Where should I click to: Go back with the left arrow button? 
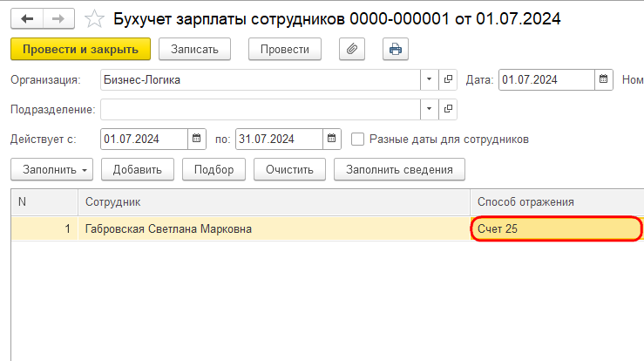click(x=27, y=18)
